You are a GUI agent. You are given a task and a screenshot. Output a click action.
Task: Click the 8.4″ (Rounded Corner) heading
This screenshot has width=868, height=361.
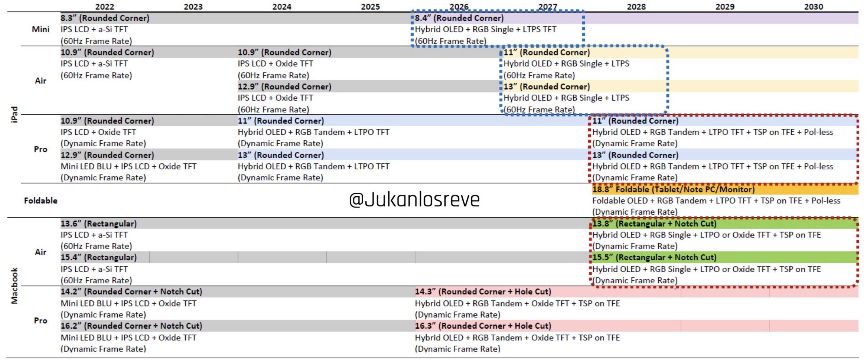(x=459, y=18)
